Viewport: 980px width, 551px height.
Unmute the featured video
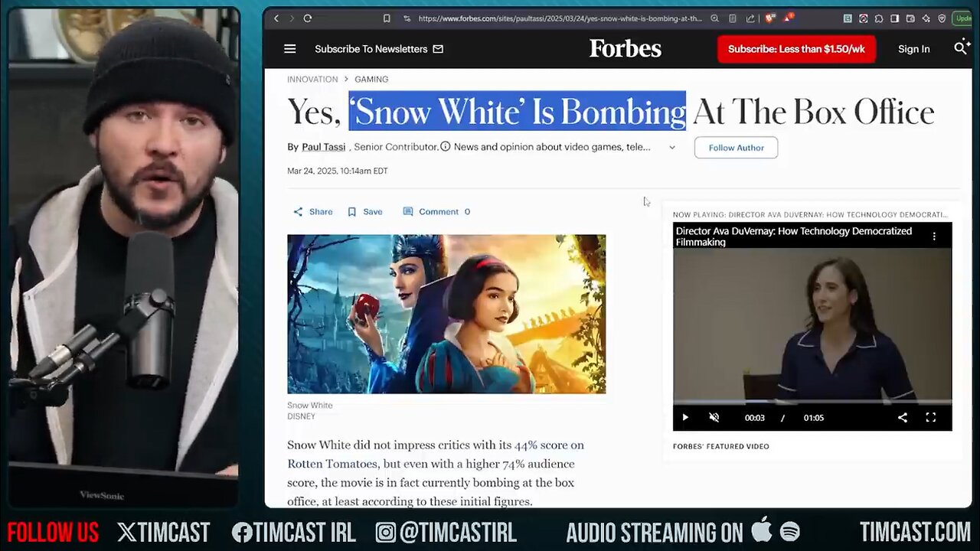pos(714,418)
